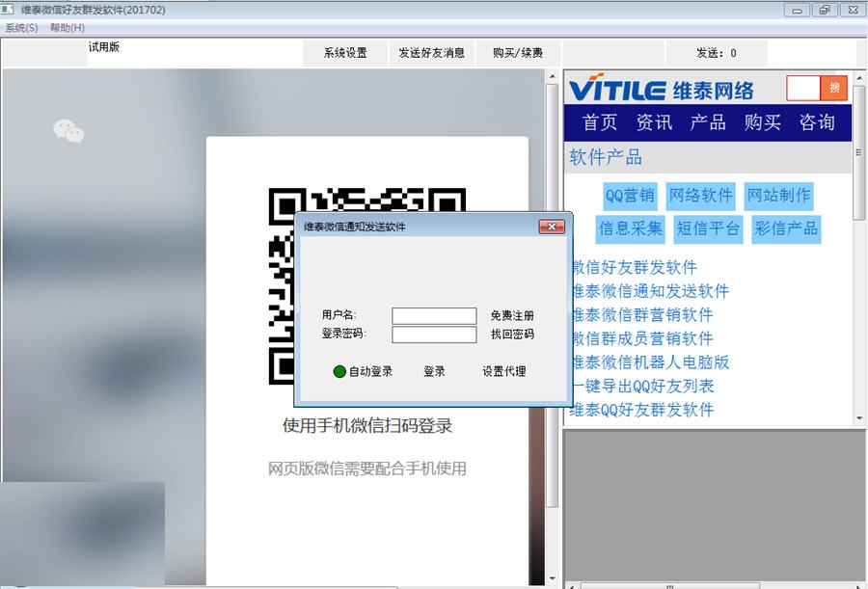Viewport: 868px width, 589px height.
Task: Focus the 登录密码 input field
Action: pos(434,335)
